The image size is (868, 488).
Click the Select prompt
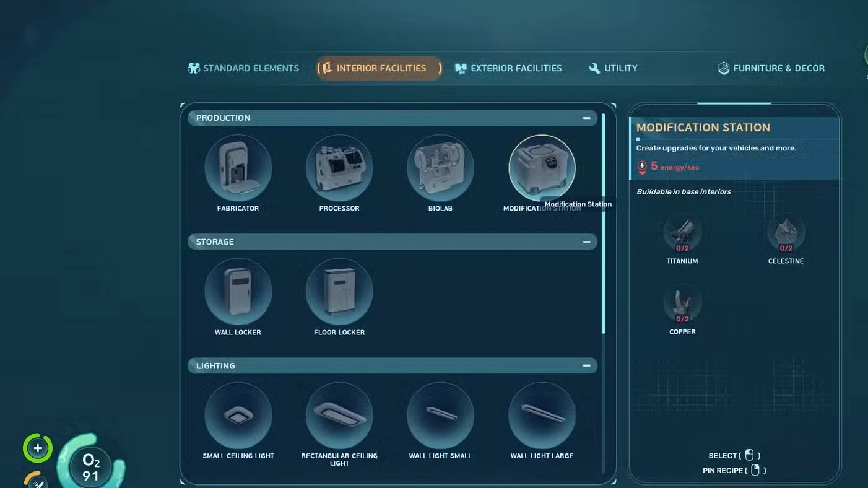734,455
